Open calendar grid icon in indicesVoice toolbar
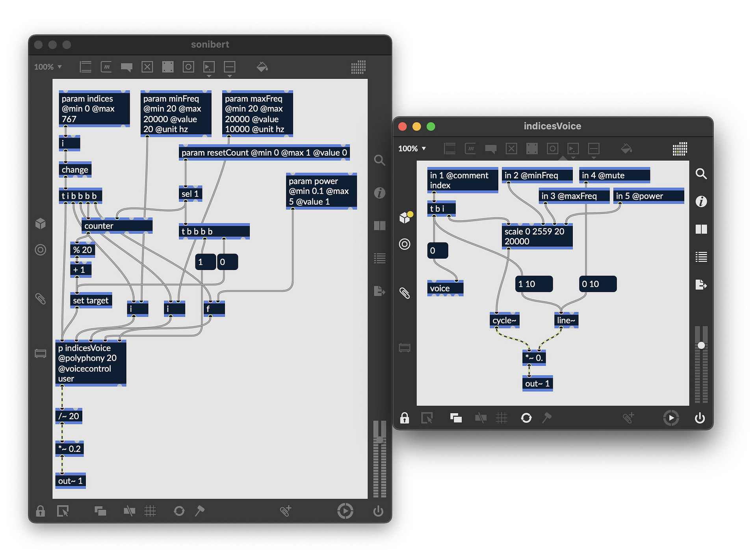Screen dimensions: 756x550 [680, 149]
